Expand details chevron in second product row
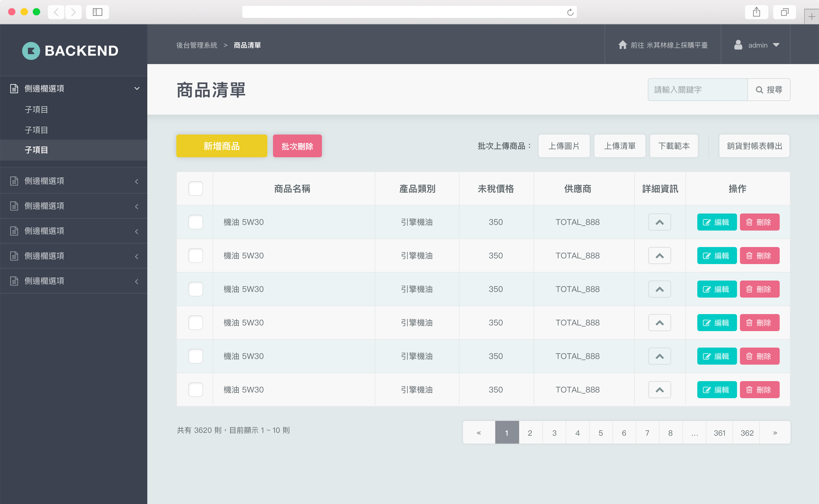The image size is (819, 504). tap(659, 256)
